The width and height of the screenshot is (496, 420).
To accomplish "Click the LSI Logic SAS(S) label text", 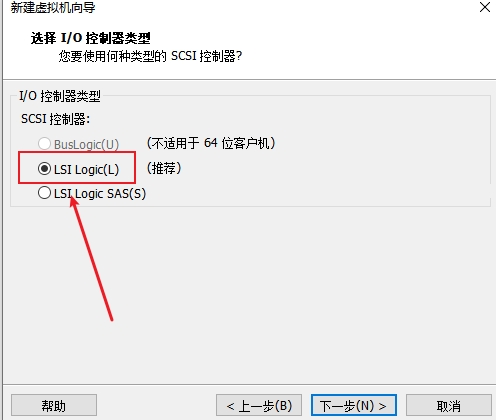I will coord(100,194).
